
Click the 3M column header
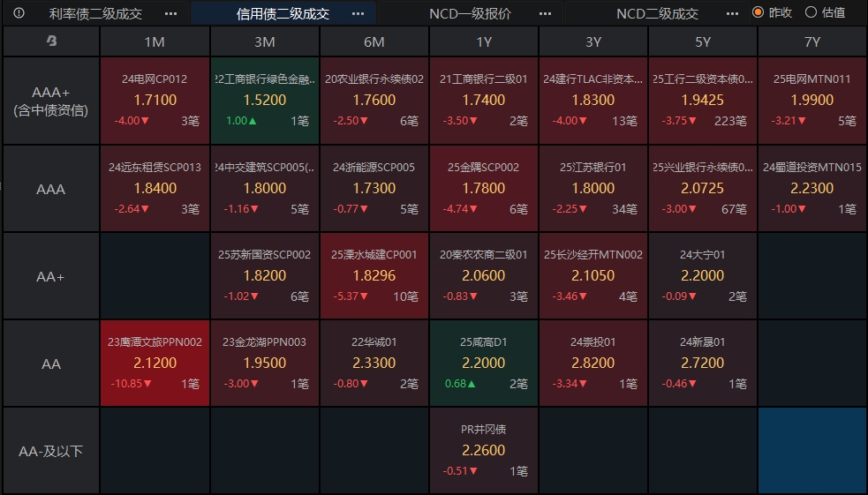pyautogui.click(x=265, y=41)
